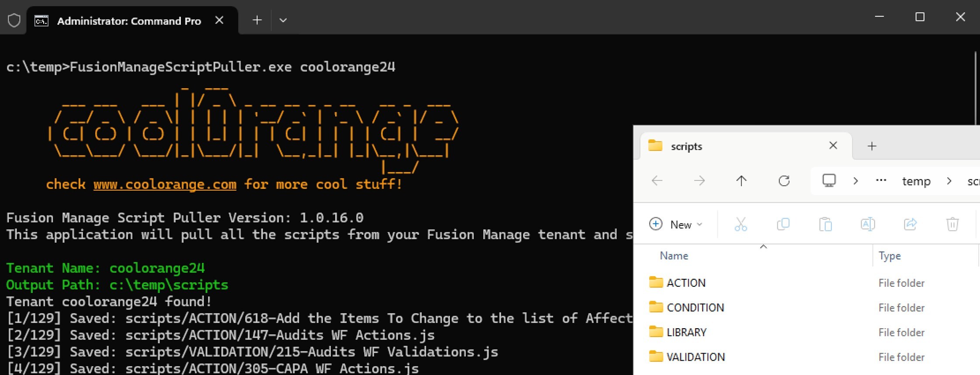
Task: Click File folder type of ACTION row
Action: click(901, 283)
